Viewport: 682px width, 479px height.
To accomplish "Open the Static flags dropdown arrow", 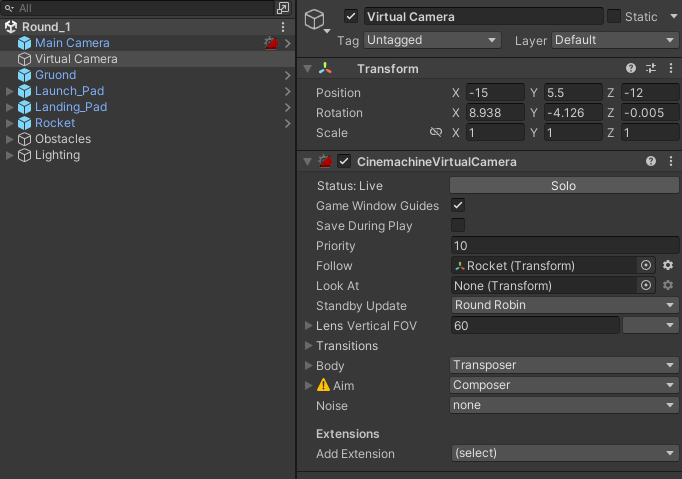I will (x=674, y=17).
